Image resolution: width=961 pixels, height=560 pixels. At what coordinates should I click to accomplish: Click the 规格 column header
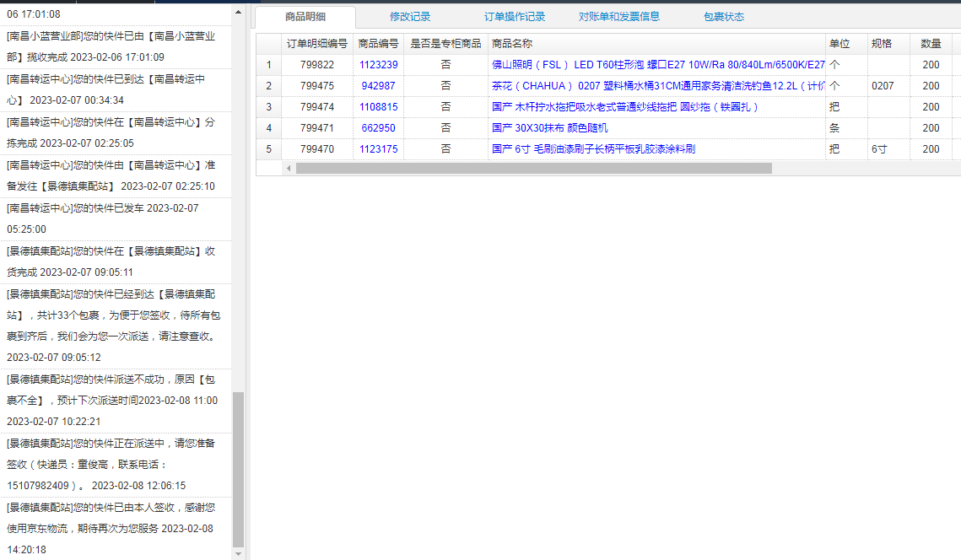tap(888, 44)
